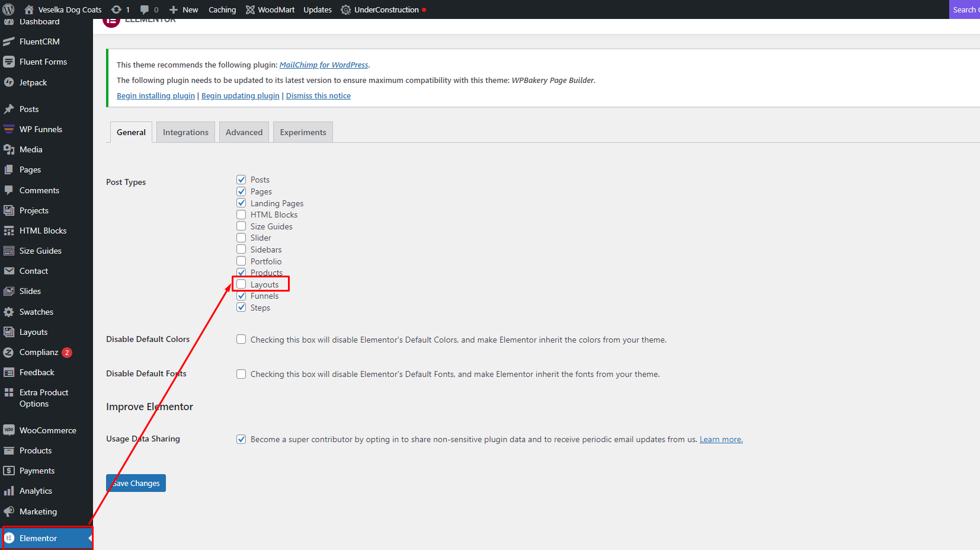Image resolution: width=980 pixels, height=550 pixels.
Task: Check the Slider post type checkbox
Action: coord(241,238)
